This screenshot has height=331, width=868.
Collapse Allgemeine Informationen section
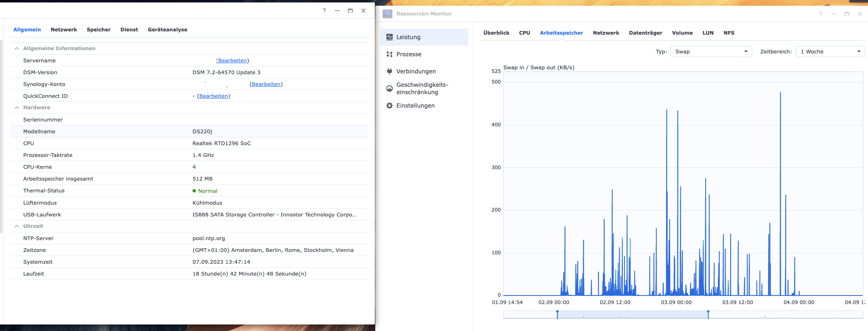coord(17,49)
